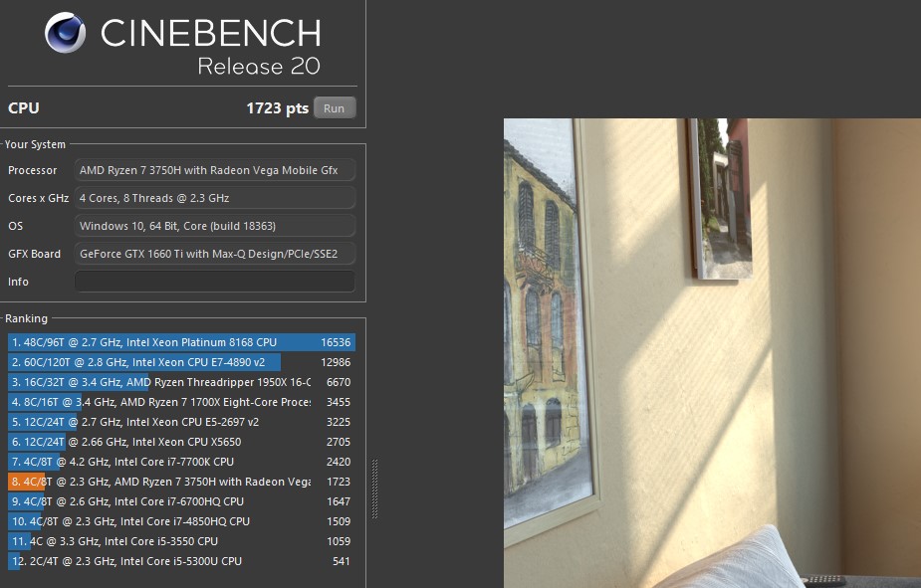Select the Core i7-6700HQ ranking row
The height and width of the screenshot is (588, 921).
coord(181,501)
